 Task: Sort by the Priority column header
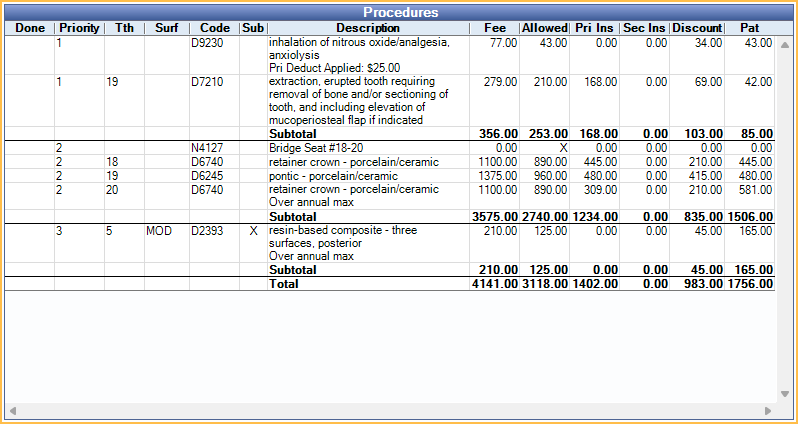point(79,28)
